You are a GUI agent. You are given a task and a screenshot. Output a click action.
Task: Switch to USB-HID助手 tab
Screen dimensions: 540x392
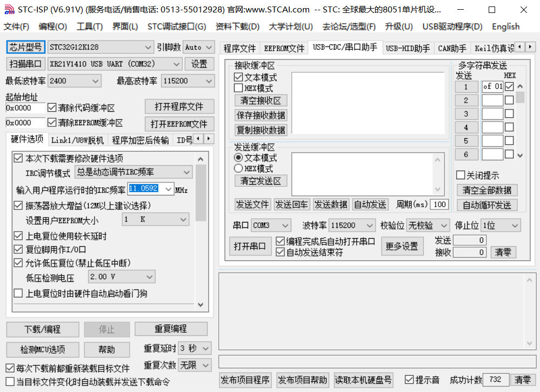pyautogui.click(x=408, y=49)
